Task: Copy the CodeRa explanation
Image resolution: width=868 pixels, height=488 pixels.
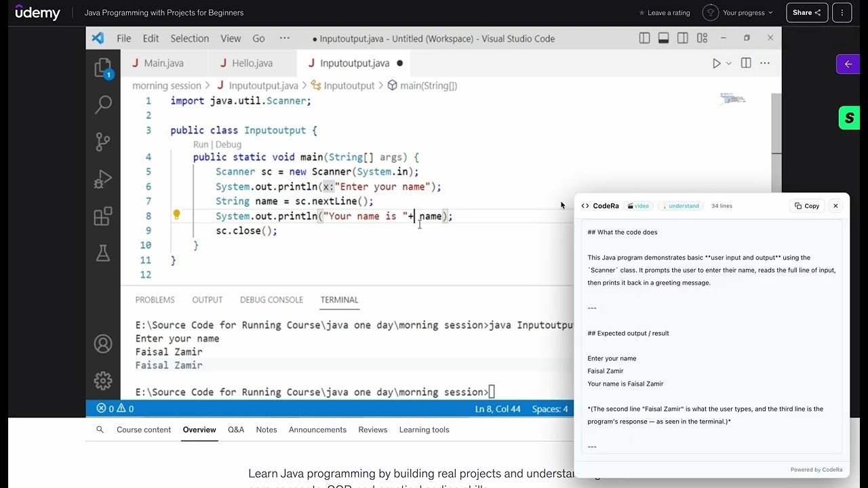Action: tap(807, 206)
